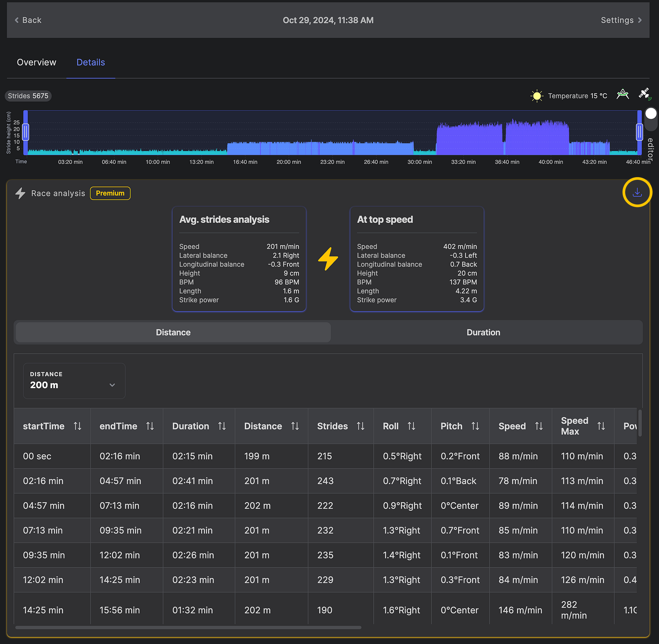Toggle the editor switch beside the chart
The width and height of the screenshot is (659, 644).
click(651, 118)
